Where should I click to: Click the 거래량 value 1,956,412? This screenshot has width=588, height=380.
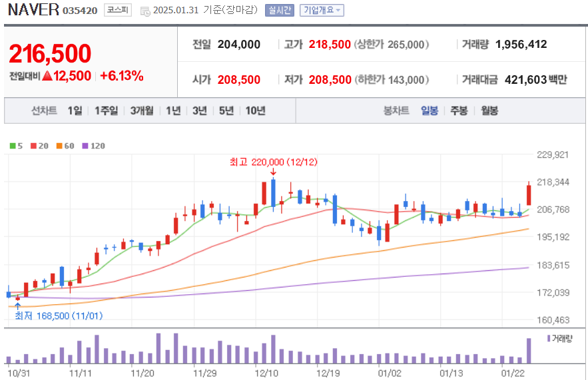pyautogui.click(x=521, y=45)
